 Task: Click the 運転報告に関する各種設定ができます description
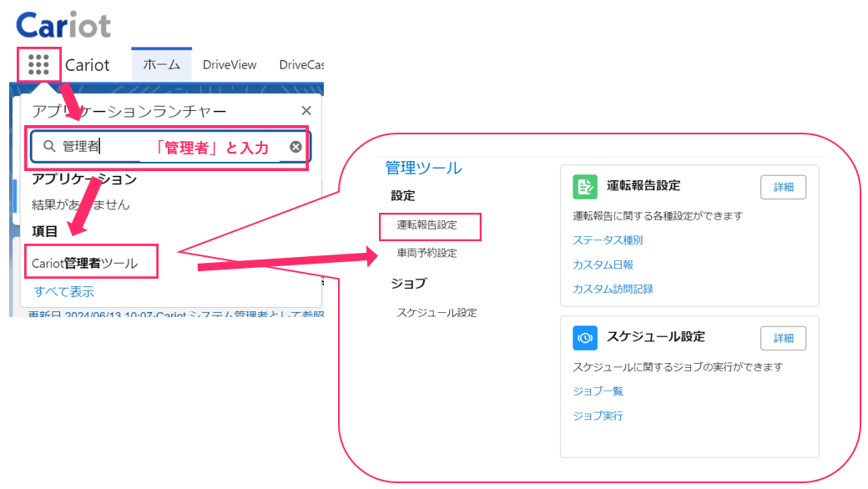coord(658,216)
